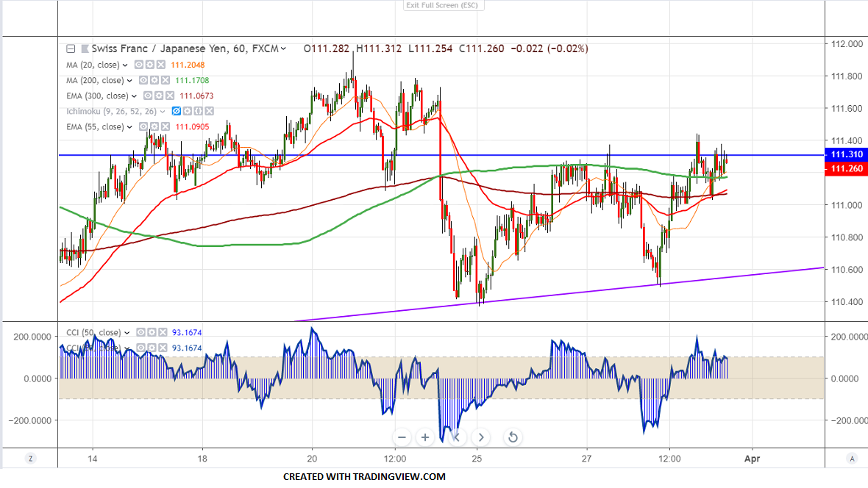Viewport: 868px width, 488px height.
Task: Open timezone settings Z button
Action: [x=30, y=458]
